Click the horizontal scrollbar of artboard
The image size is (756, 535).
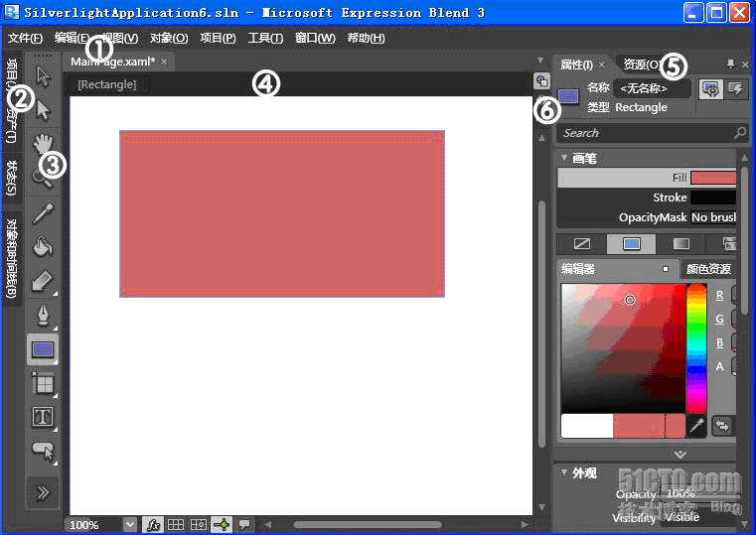pos(368,524)
